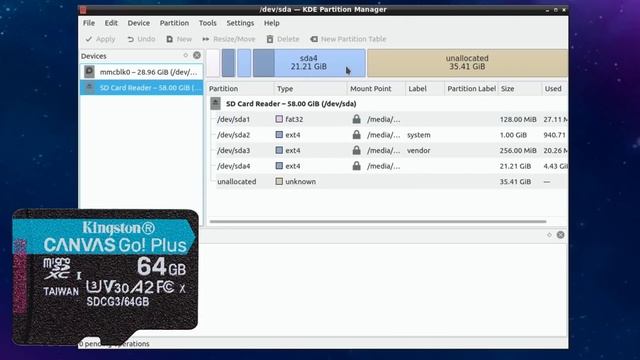
Task: Sort by the Label column header
Action: 424,89
